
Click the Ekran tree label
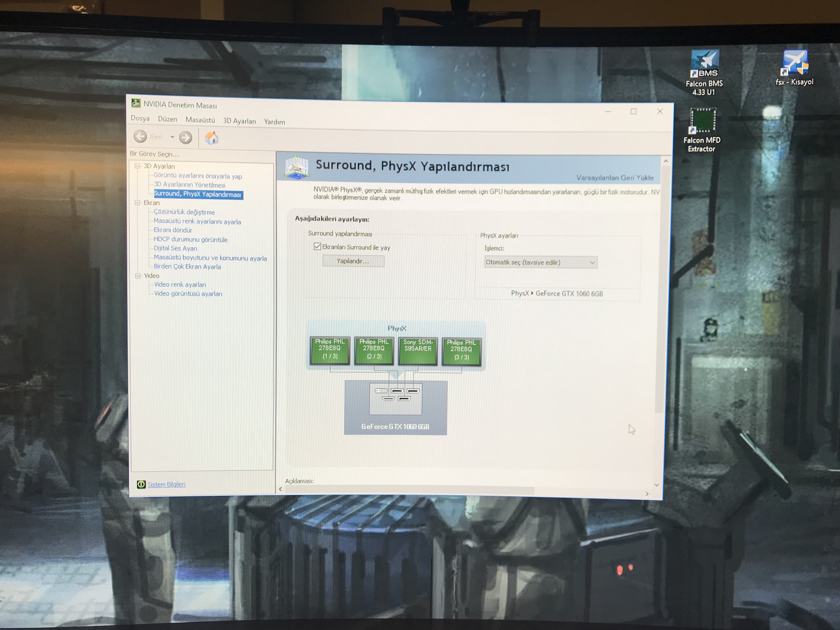(151, 202)
